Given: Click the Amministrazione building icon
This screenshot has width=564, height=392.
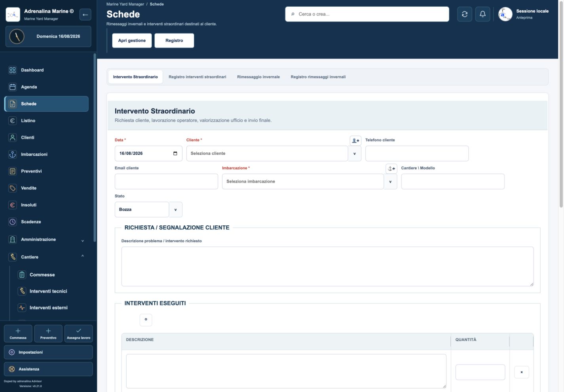Looking at the screenshot, I should (13, 240).
